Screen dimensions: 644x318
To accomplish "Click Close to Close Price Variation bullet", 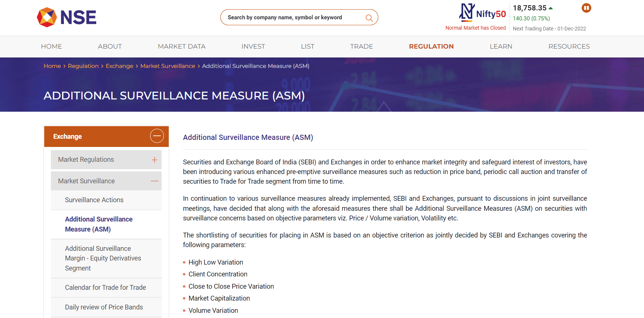I will 231,286.
